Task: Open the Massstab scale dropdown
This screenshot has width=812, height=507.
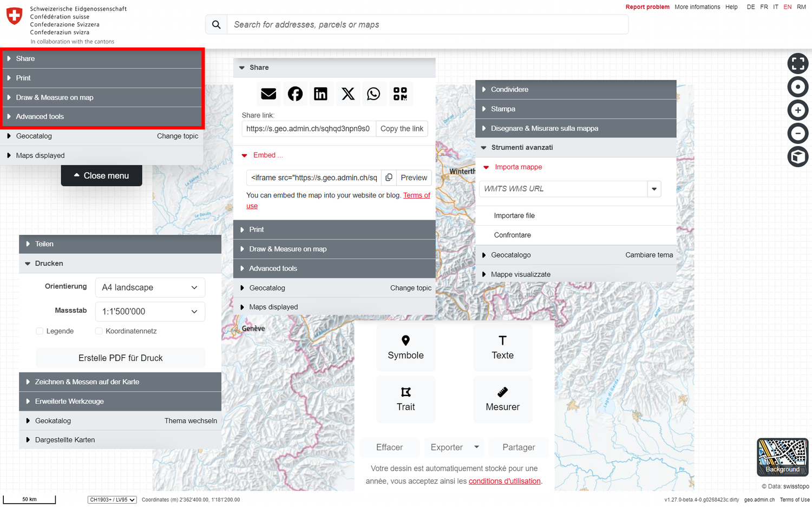Action: 150,312
